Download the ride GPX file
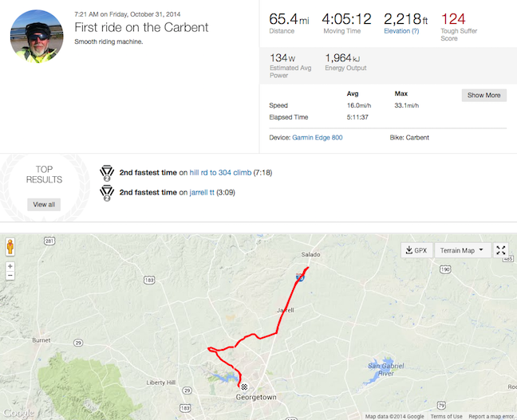 click(x=416, y=250)
